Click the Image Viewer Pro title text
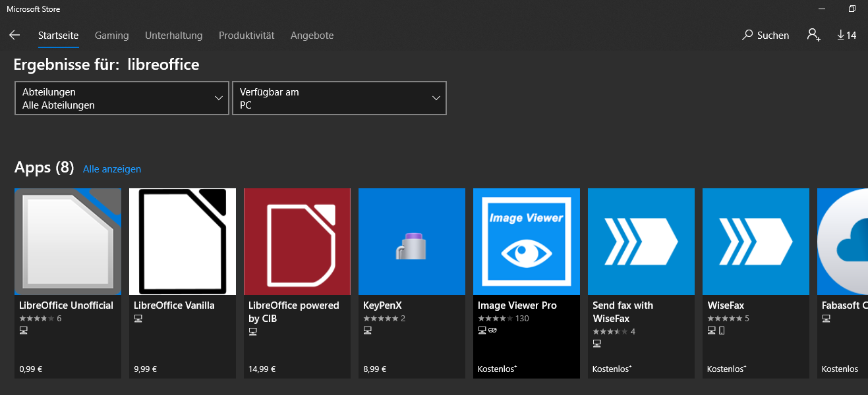868x395 pixels. [517, 305]
